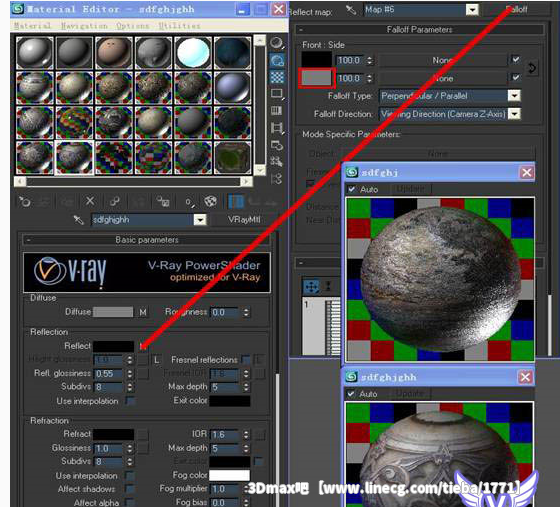The height and width of the screenshot is (507, 560).
Task: Open the Diffuse gray color swatch
Action: pos(113,312)
